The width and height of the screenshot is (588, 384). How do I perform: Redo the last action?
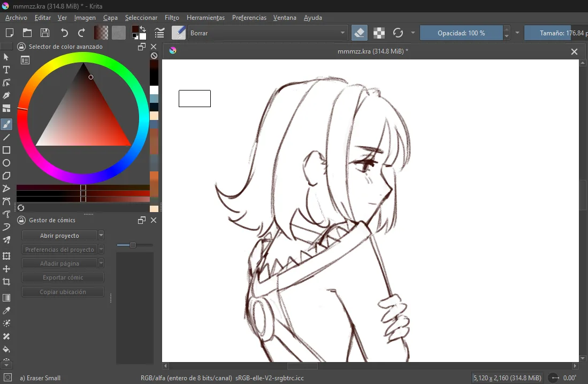[x=81, y=33]
